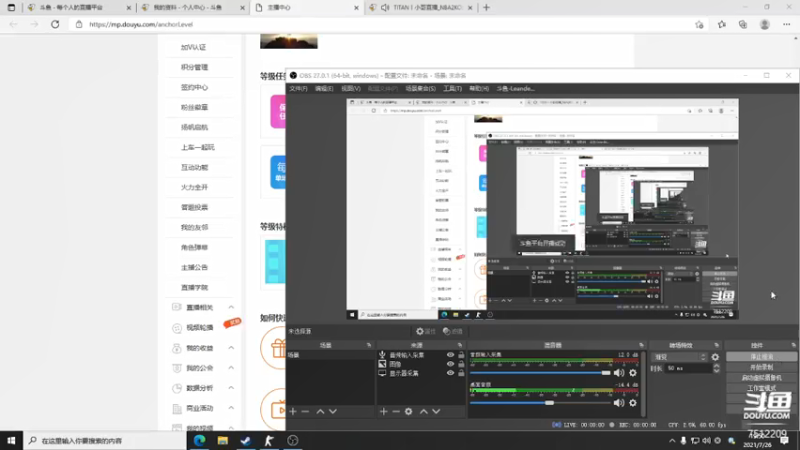Open OBS Help menu
The height and width of the screenshot is (450, 800).
coord(479,88)
